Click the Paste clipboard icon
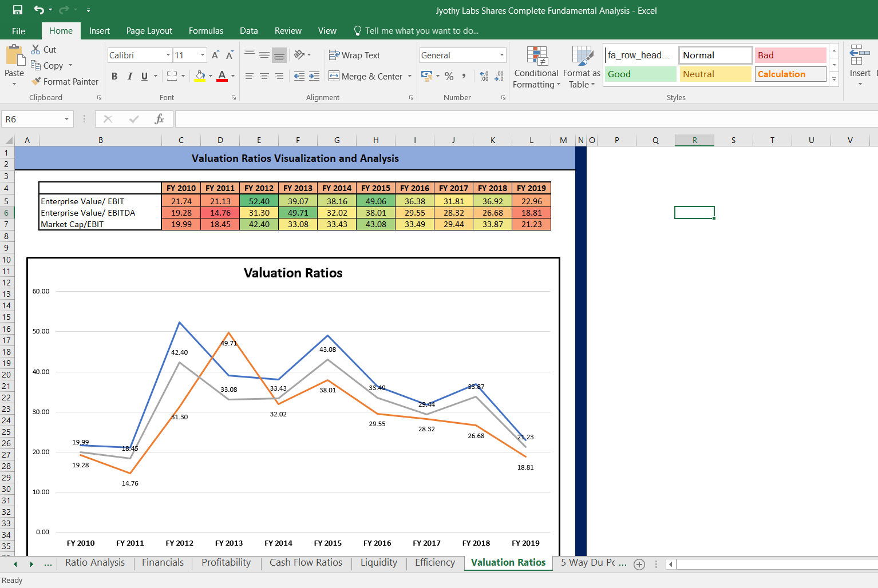Screen dimensions: 878x588 (14, 56)
